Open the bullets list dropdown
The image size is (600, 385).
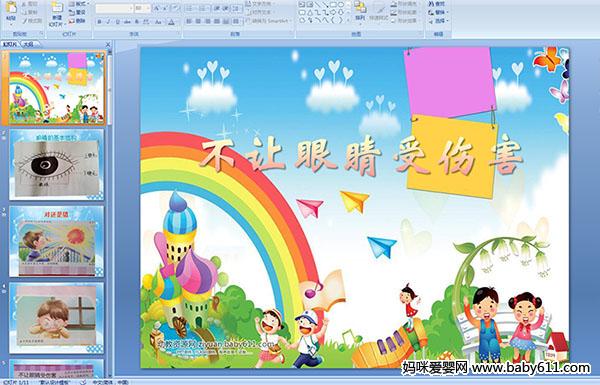point(190,8)
